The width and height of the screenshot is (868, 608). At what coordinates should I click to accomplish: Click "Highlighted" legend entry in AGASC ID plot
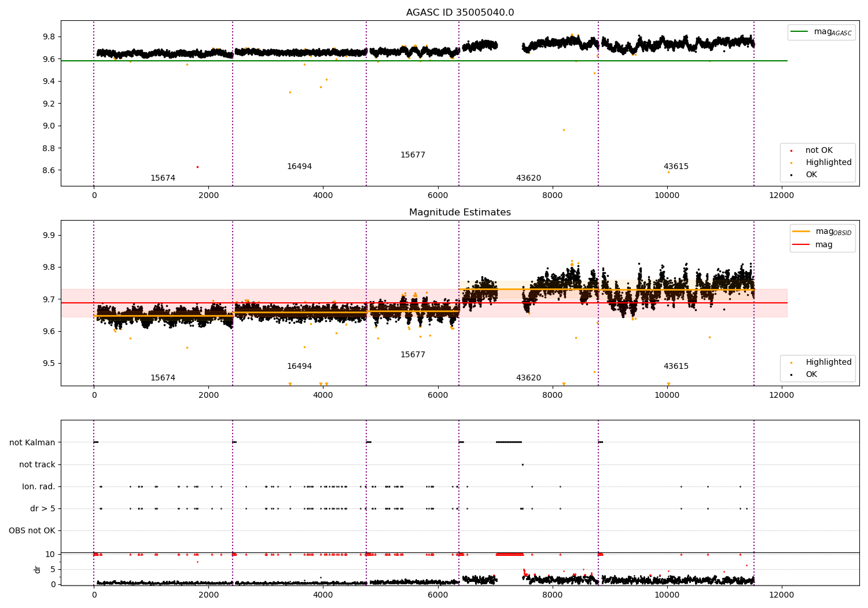(828, 163)
